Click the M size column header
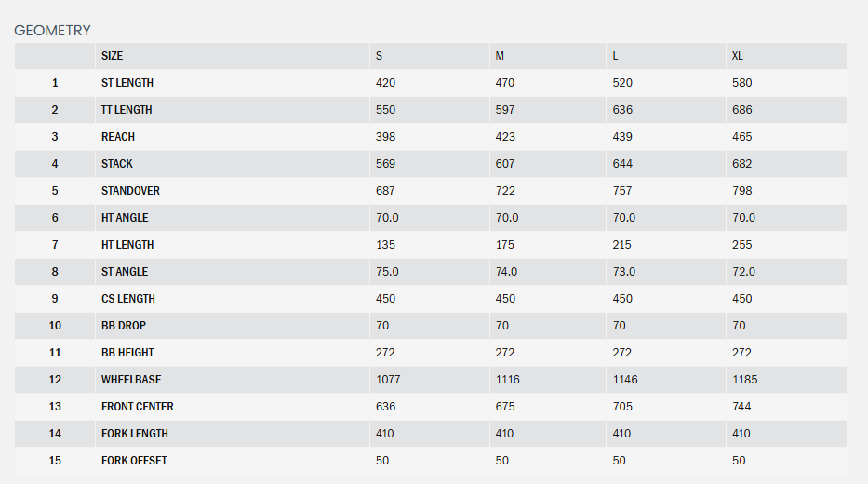The height and width of the screenshot is (484, 868). pyautogui.click(x=500, y=56)
